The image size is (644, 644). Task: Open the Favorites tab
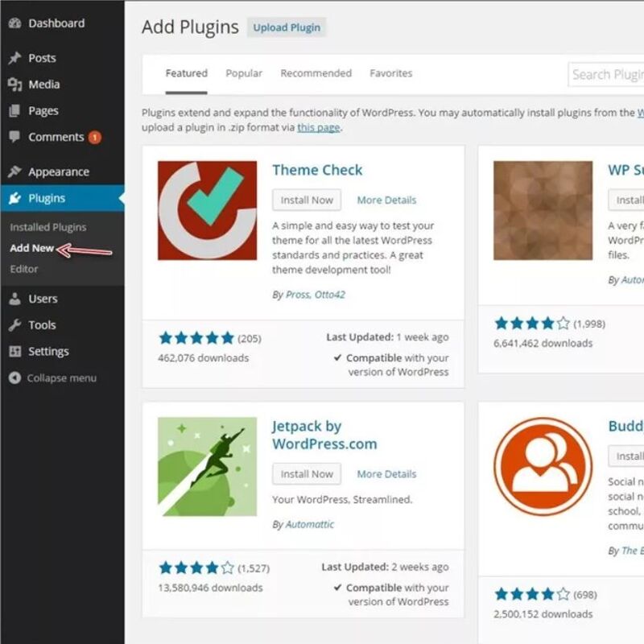coord(391,72)
